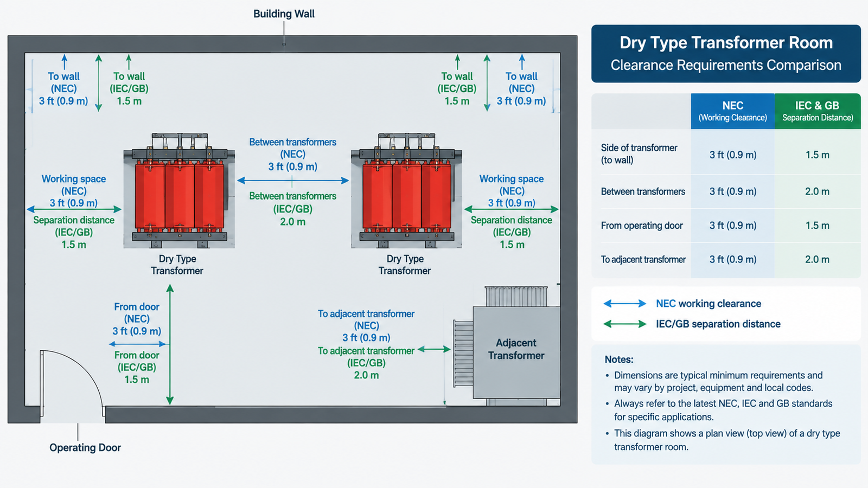868x488 pixels.
Task: Click 'Side of transformer (to wall)' row label
Action: pos(639,154)
